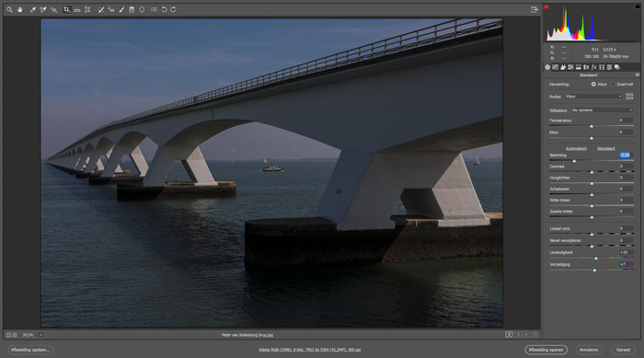Activate the Targeted Adjustment tool
Image resolution: width=644 pixels, height=358 pixels.
[x=53, y=9]
